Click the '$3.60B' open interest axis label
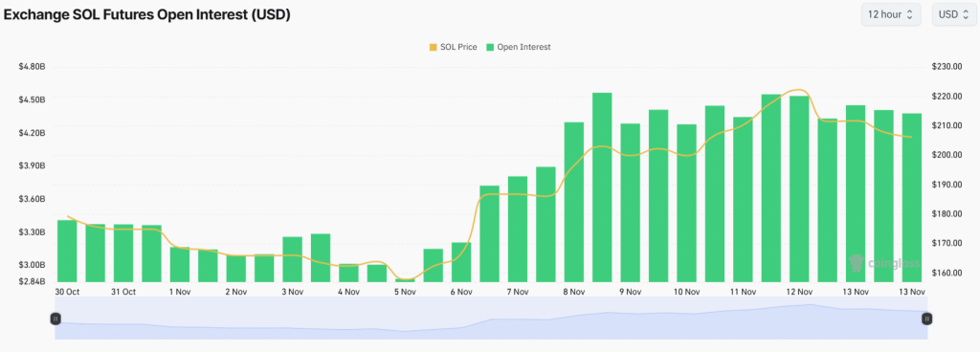 click(x=32, y=199)
